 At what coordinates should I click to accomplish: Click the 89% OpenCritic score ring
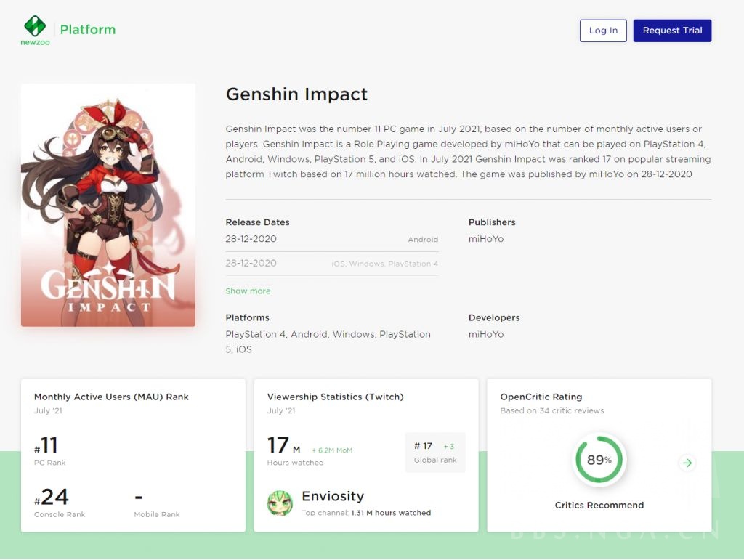[599, 460]
